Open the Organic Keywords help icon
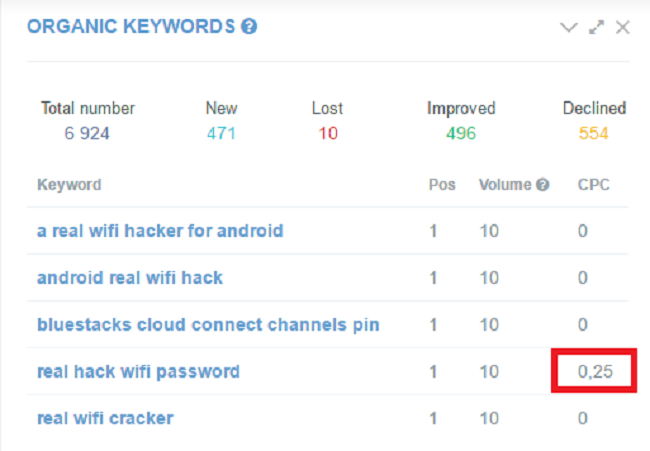The height and width of the screenshot is (451, 650). 249,27
